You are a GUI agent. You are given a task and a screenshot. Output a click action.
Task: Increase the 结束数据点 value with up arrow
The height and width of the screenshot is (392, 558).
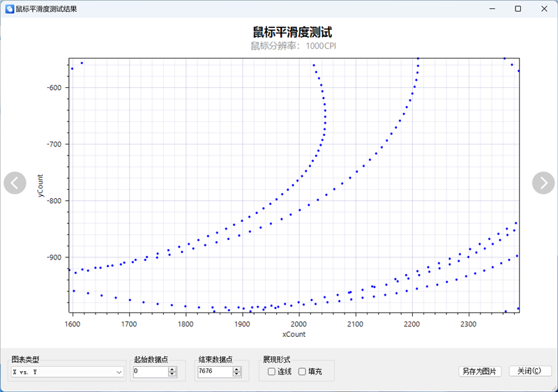236,370
